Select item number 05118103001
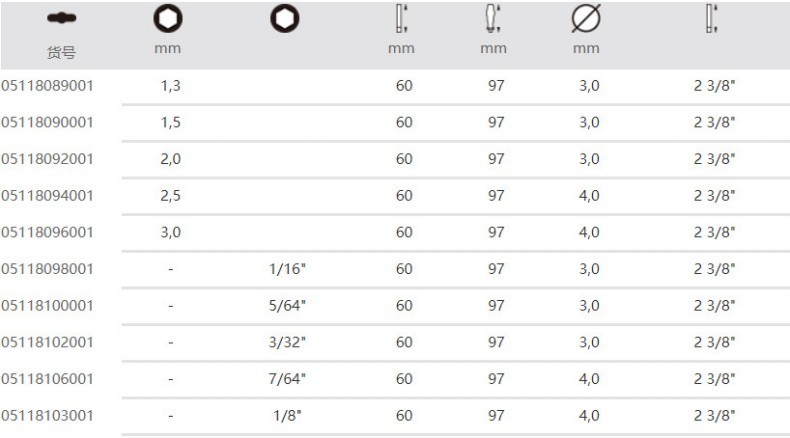 click(47, 415)
